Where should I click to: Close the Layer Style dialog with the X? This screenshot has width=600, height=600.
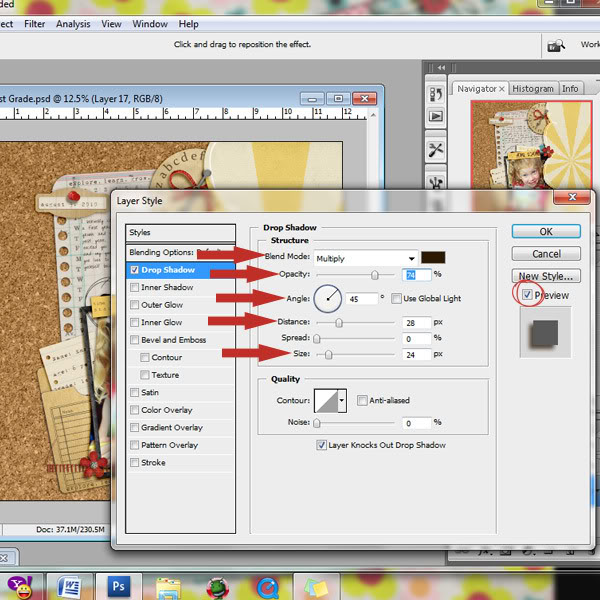tap(572, 197)
